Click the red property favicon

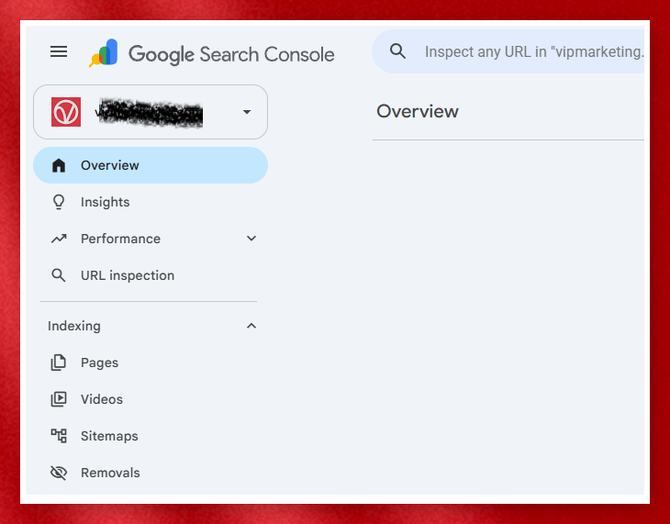66,112
